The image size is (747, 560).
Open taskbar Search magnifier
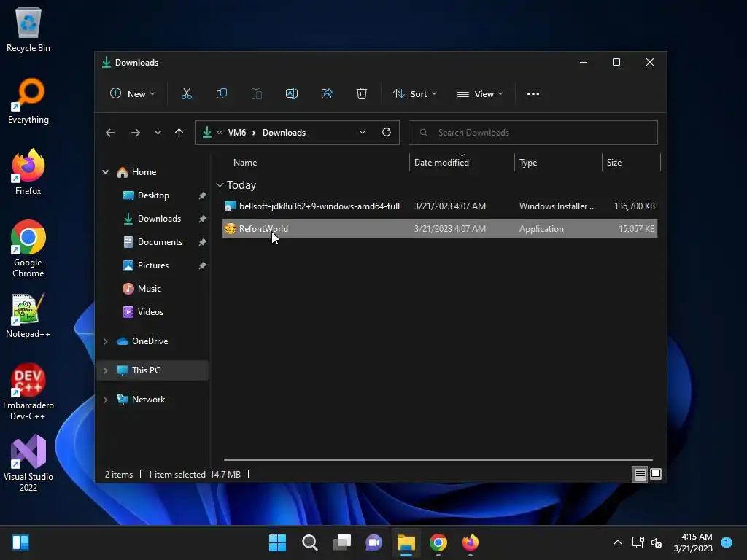pos(309,542)
